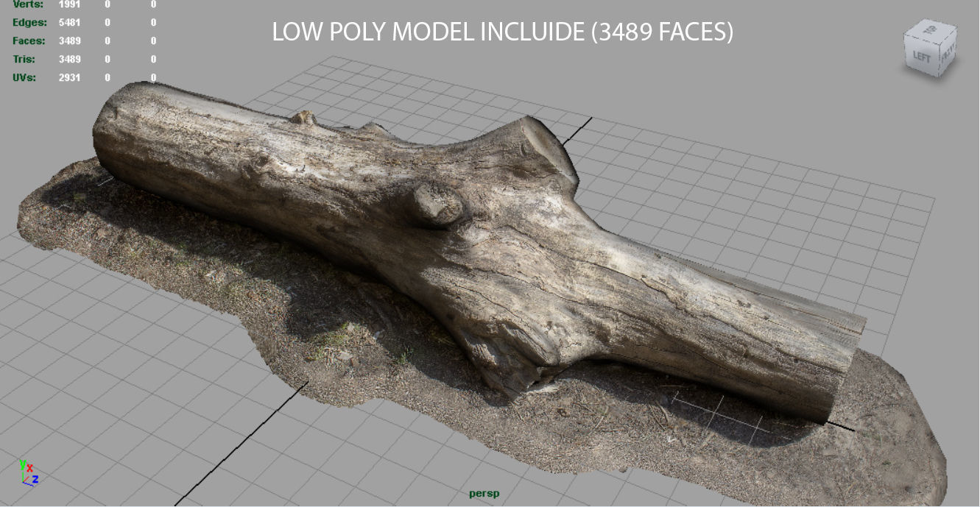This screenshot has height=507, width=980.
Task: Click the 3489 value in the Faces row
Action: 70,41
